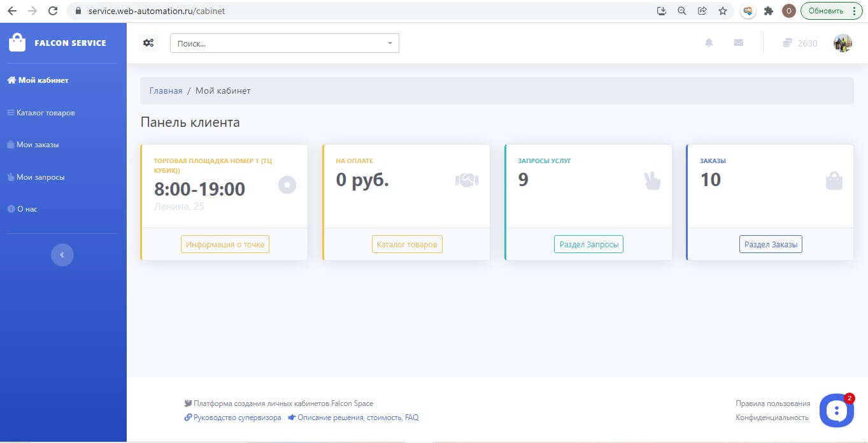The width and height of the screenshot is (868, 443).
Task: Click the Заказы count 10
Action: click(x=711, y=180)
